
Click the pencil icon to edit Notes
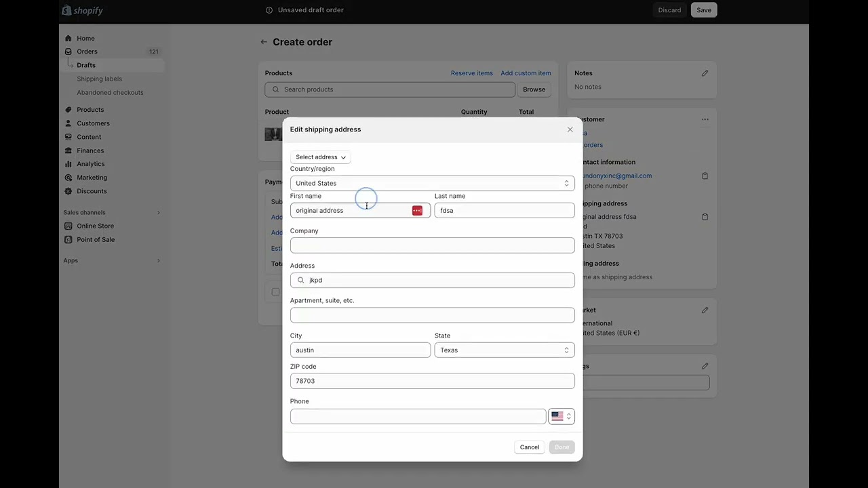coord(705,73)
